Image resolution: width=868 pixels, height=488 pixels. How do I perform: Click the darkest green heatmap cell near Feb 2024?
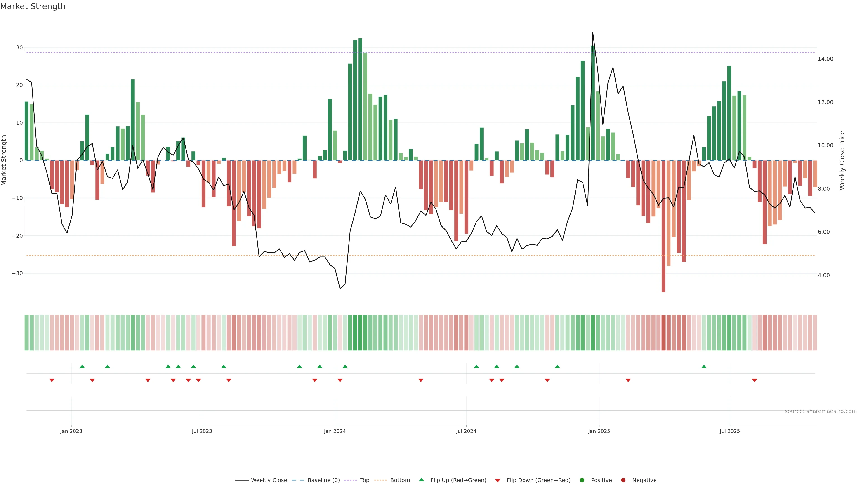point(360,333)
